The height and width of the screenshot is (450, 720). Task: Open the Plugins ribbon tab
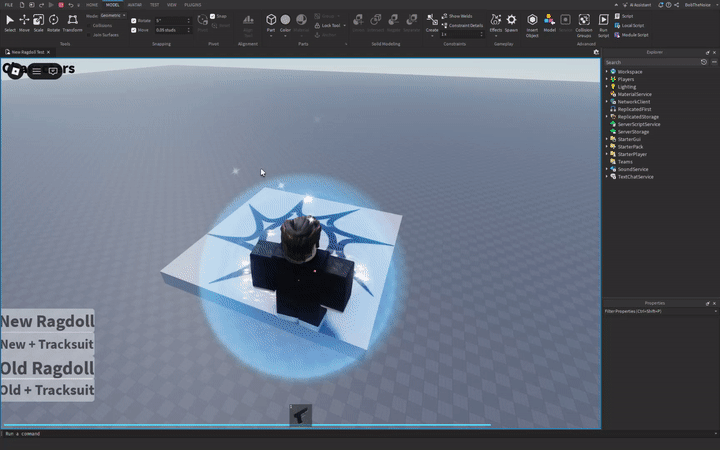tap(193, 4)
